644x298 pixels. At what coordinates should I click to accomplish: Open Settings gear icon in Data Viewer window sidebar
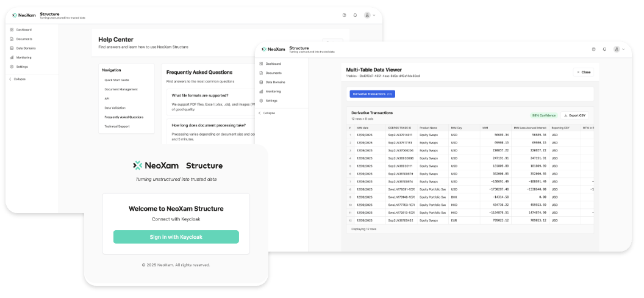pyautogui.click(x=261, y=101)
